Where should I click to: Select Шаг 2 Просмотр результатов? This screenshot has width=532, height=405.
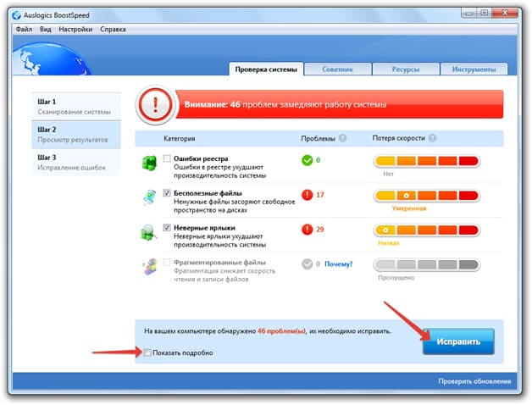(76, 135)
